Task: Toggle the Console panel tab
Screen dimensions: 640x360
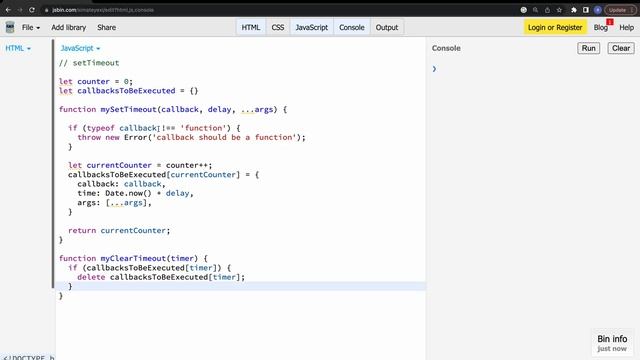Action: click(x=352, y=27)
